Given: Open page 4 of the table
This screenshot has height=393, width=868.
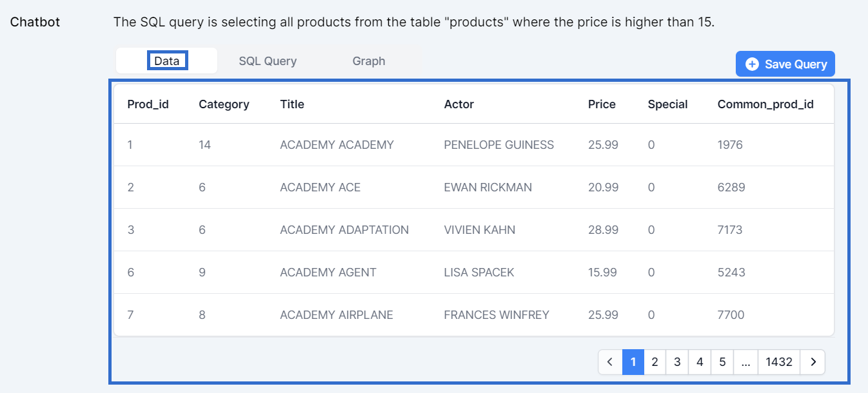Looking at the screenshot, I should click(x=700, y=362).
